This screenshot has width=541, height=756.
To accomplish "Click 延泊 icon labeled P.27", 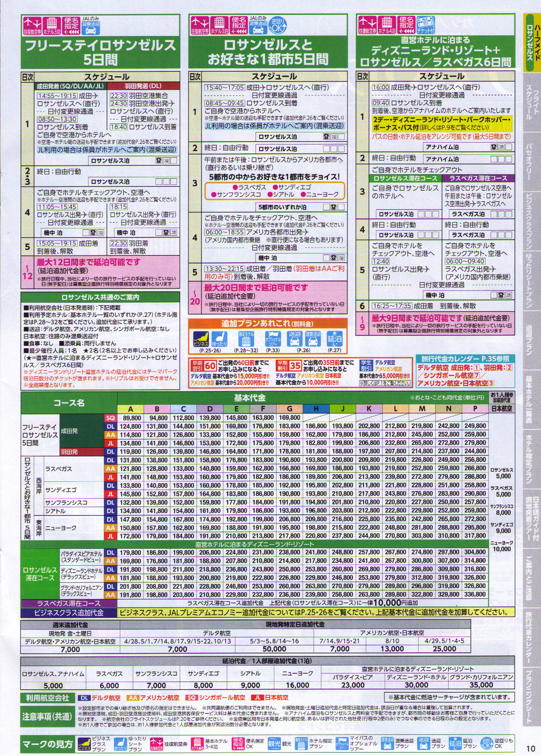I will [x=334, y=339].
